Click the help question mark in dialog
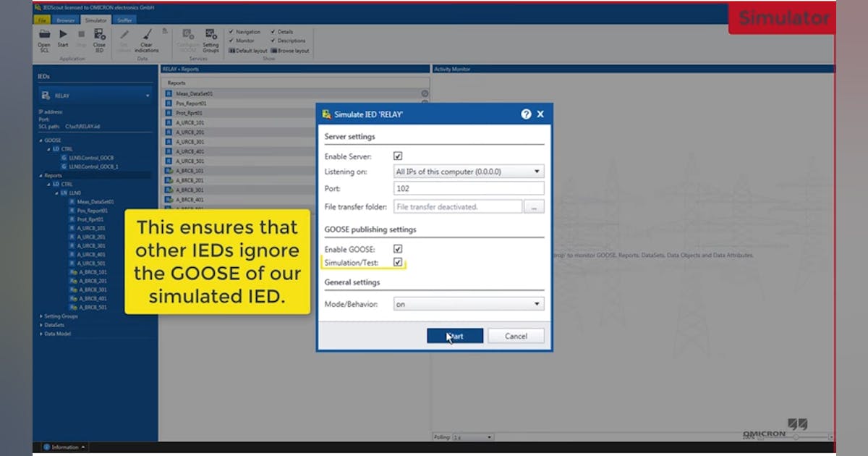The width and height of the screenshot is (868, 456). [526, 114]
